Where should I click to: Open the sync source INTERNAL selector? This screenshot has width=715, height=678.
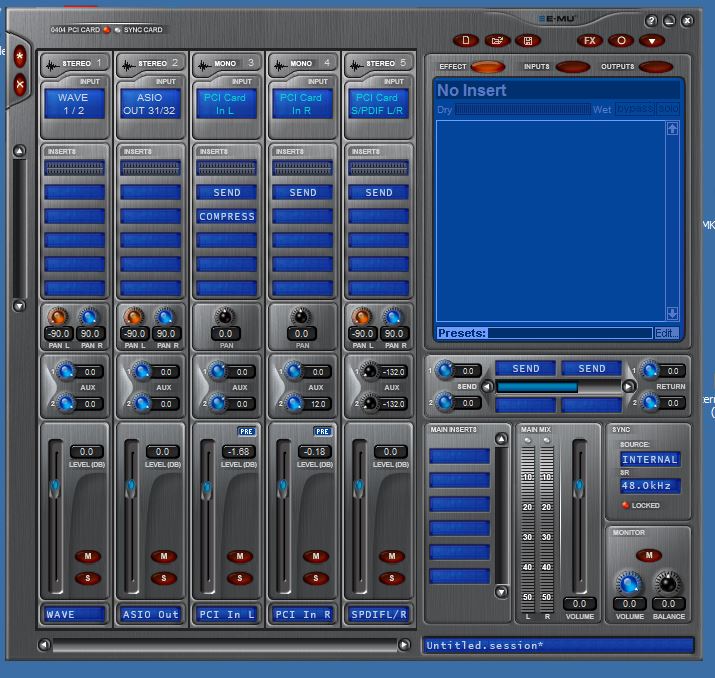650,459
